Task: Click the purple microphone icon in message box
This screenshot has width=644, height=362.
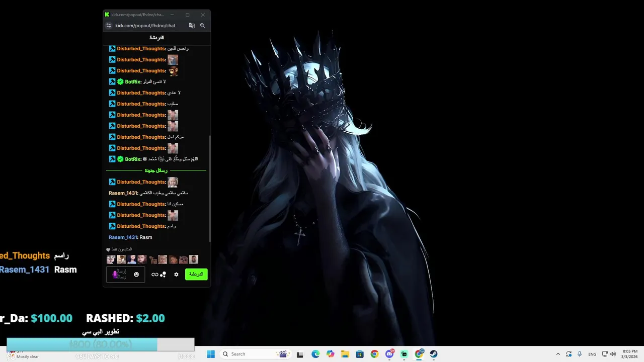Action: click(x=115, y=274)
